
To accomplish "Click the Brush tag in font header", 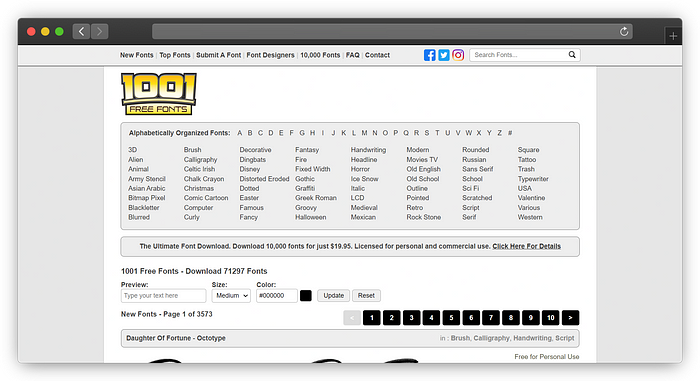I will [x=460, y=338].
